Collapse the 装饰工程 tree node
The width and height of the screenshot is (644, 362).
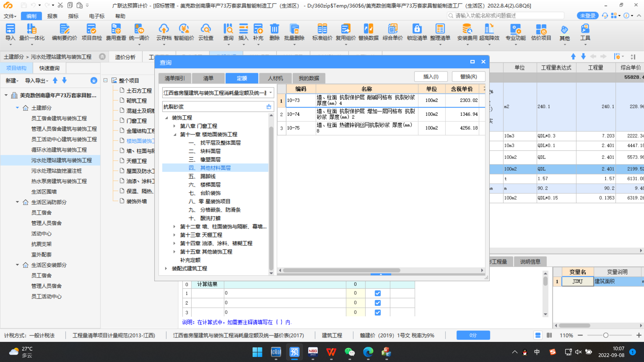166,118
